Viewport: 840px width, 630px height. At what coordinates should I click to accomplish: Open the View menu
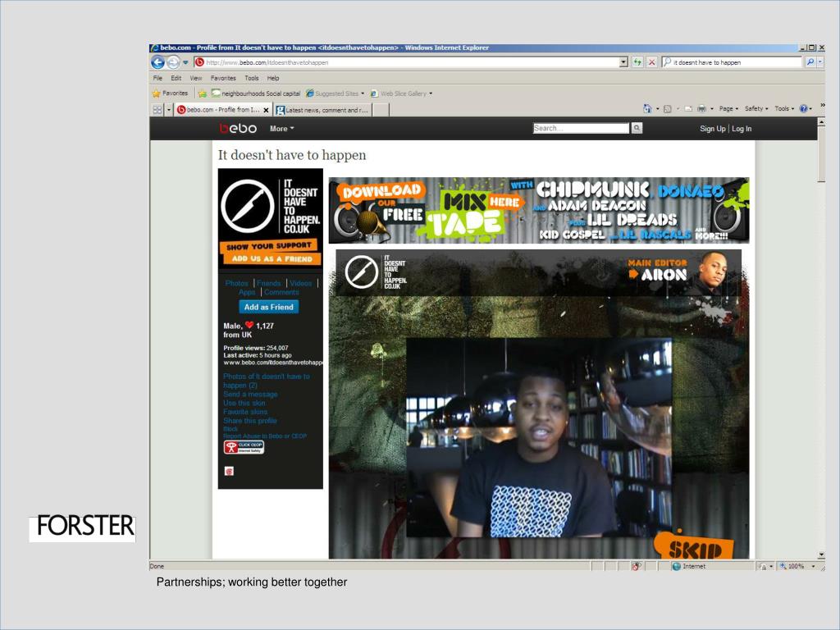click(195, 78)
